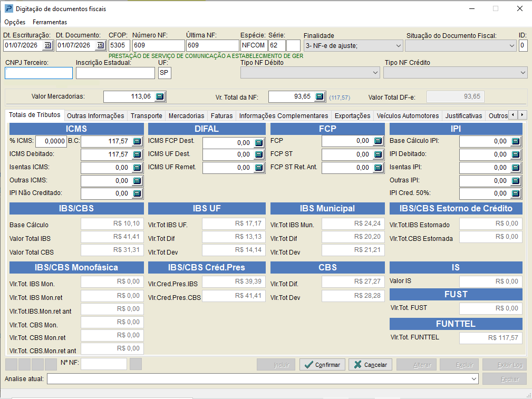532x399 pixels.
Task: Open the Ferramentas menu
Action: point(50,22)
